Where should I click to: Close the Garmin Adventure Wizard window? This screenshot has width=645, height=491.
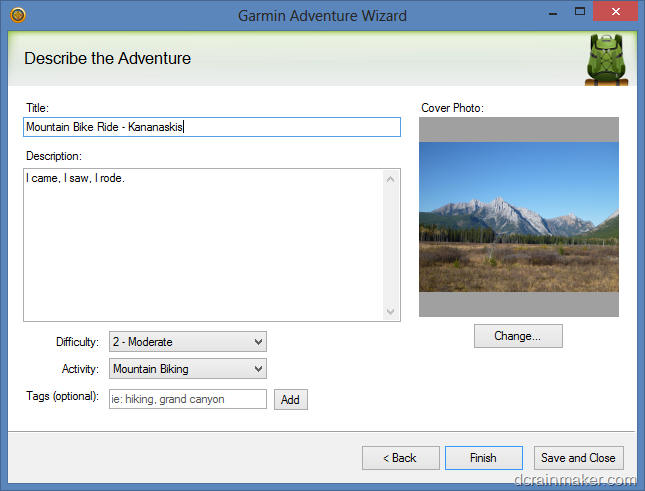(x=615, y=12)
